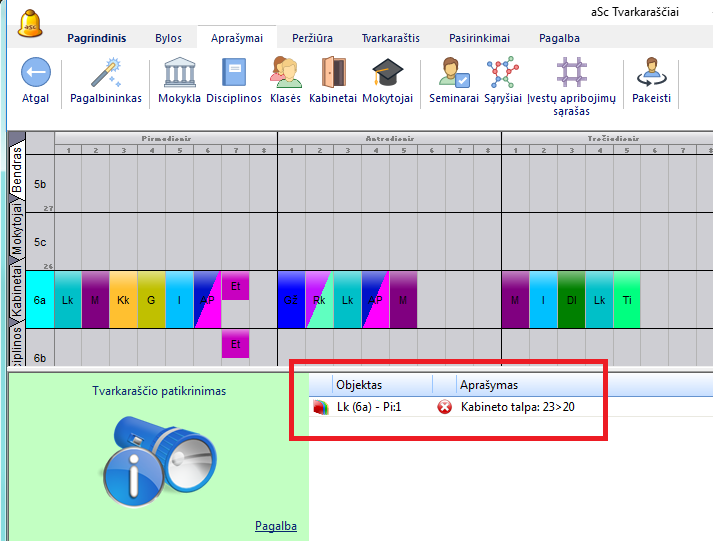Open the Tvarkaraštis ribbon tab
713x541 pixels.
tap(390, 38)
